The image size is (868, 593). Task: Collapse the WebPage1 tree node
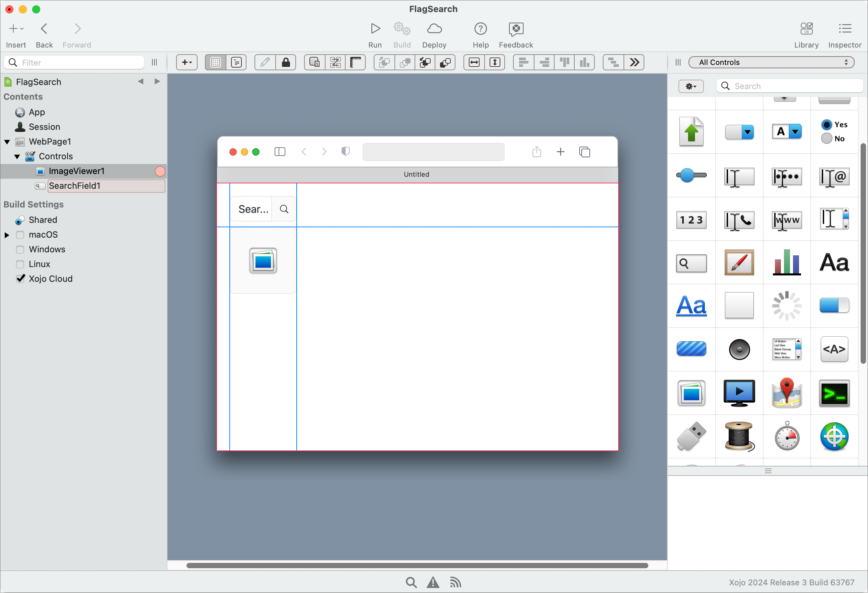[7, 142]
